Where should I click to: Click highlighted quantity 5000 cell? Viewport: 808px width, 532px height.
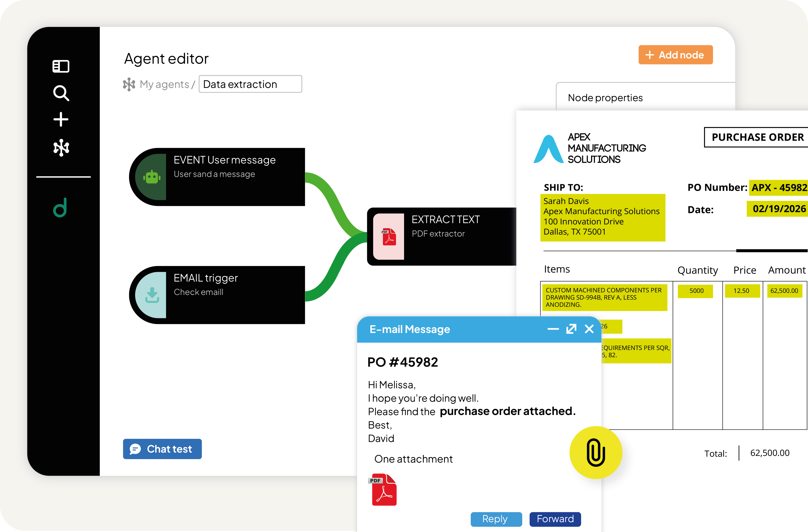pos(695,291)
